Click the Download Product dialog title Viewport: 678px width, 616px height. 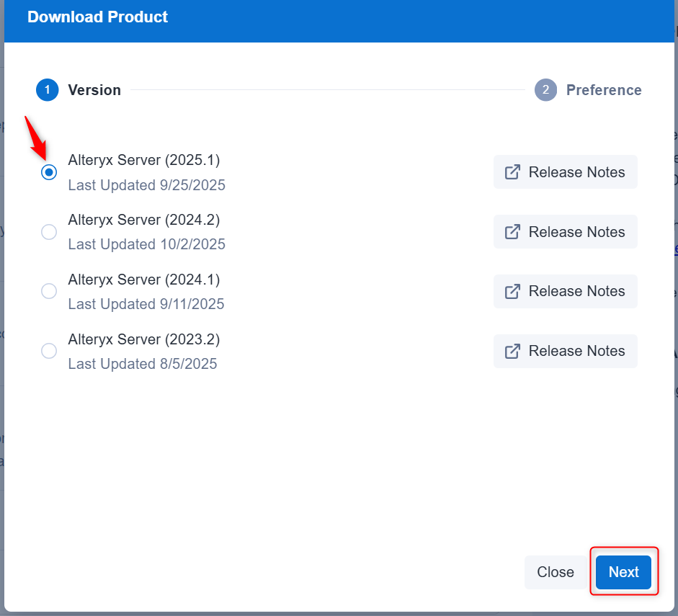click(97, 17)
